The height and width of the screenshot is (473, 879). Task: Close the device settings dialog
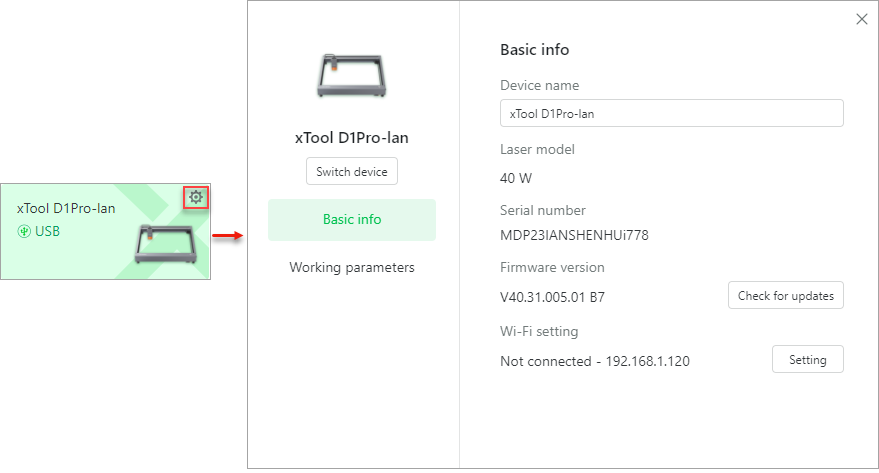[862, 19]
